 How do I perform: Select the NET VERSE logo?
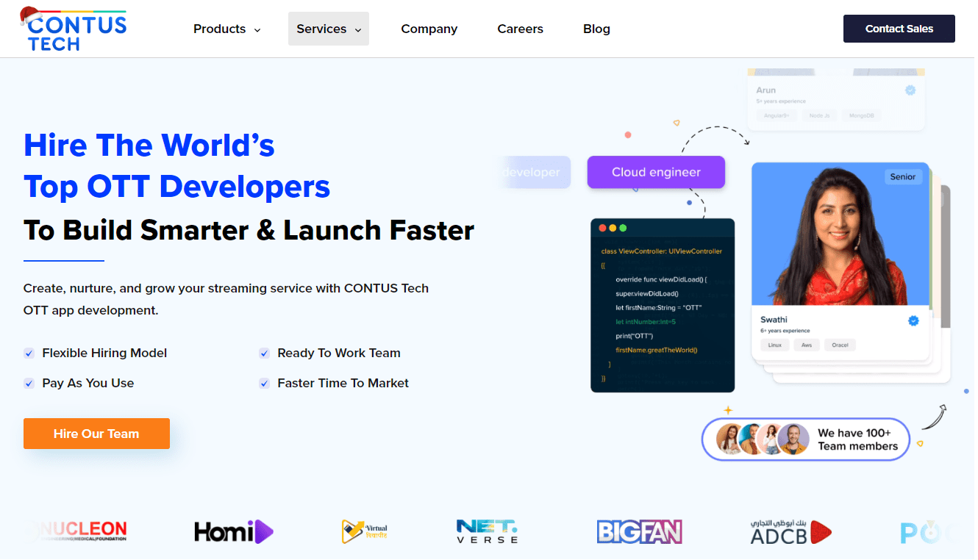point(487,531)
